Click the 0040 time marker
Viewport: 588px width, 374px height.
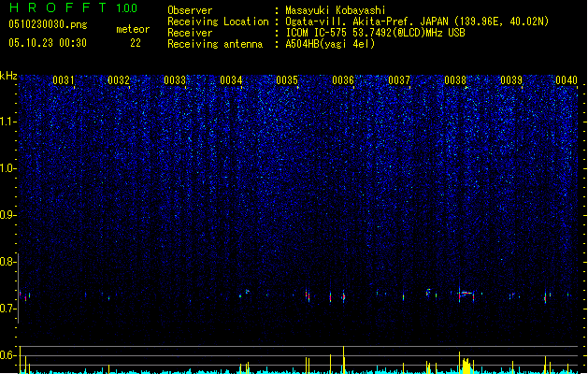click(x=566, y=80)
